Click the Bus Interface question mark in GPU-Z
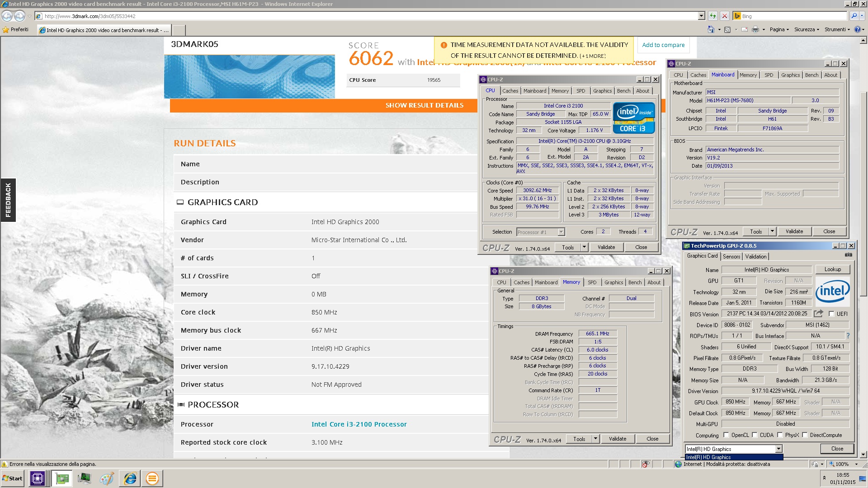This screenshot has width=868, height=488. coord(848,336)
